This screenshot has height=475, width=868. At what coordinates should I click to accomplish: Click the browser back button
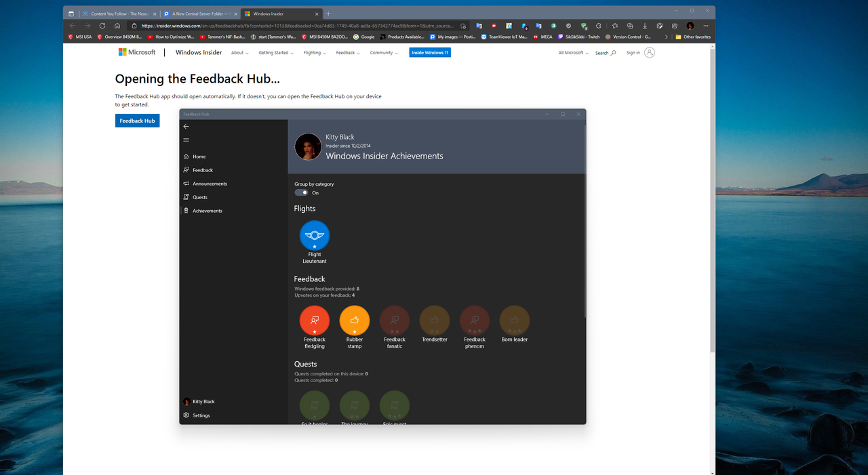[x=73, y=26]
